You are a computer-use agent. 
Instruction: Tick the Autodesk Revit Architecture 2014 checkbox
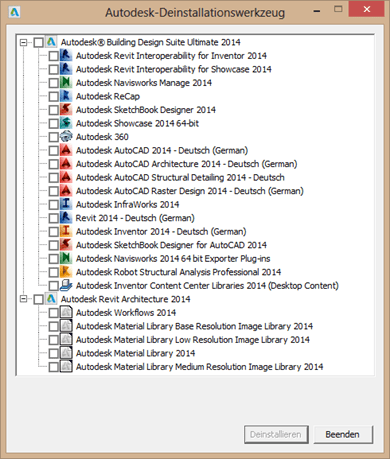(39, 299)
